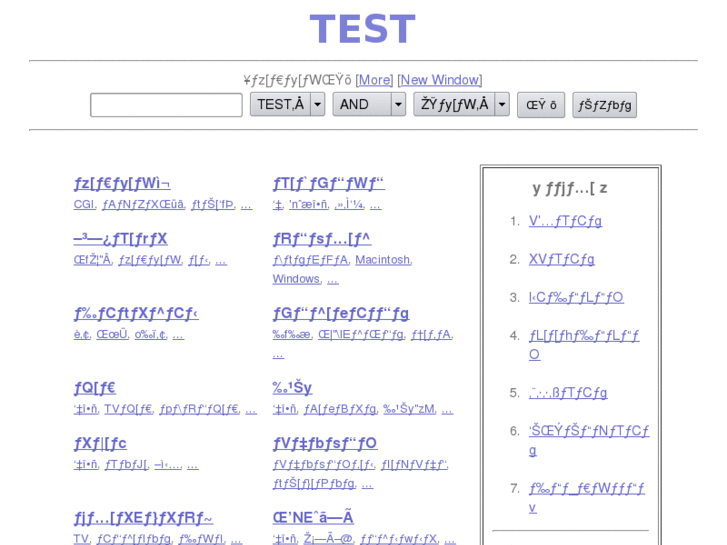
Task: Open the More search options link
Action: click(x=374, y=80)
